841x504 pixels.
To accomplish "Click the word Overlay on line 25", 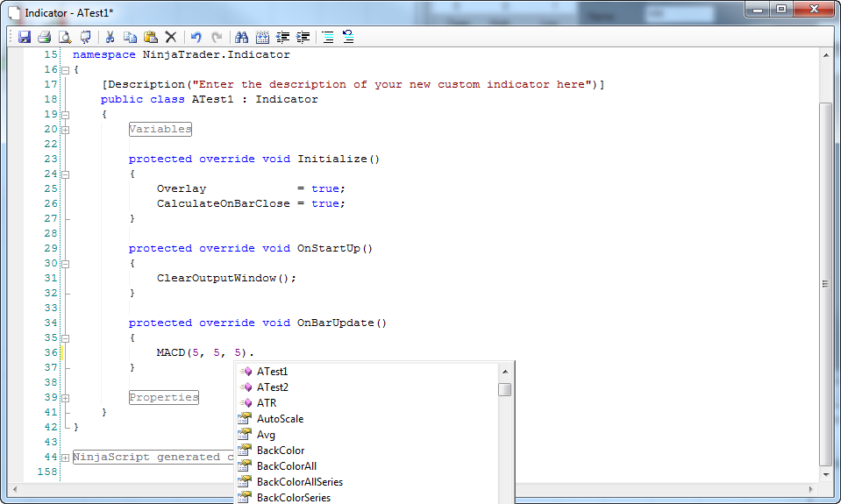I will [x=182, y=188].
